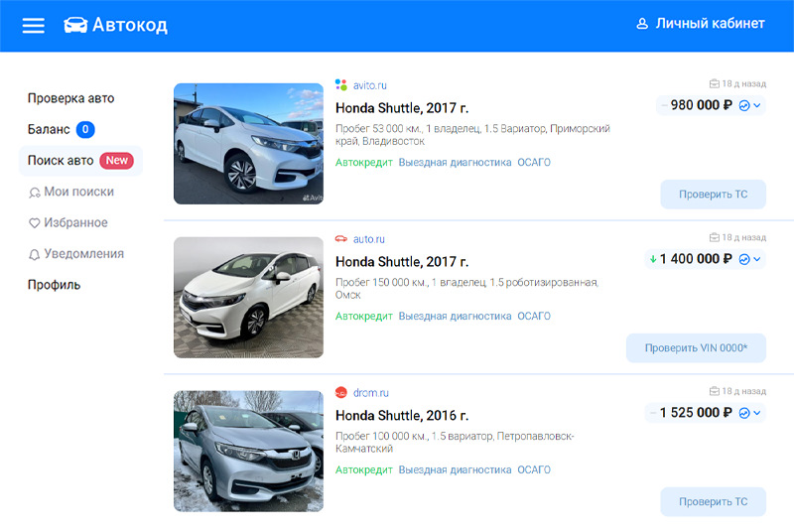Screen dimensions: 794x532
Task: Click Проверить ТС for the drom.ru listing
Action: pos(713,501)
